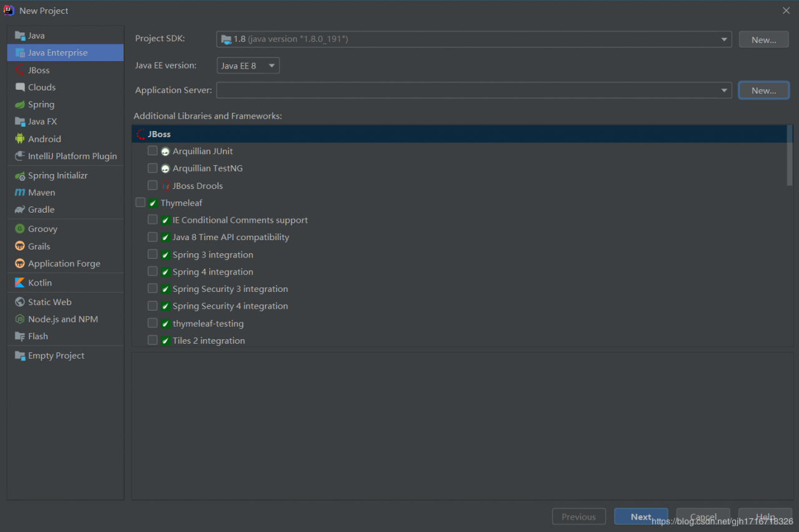Toggle the Thymeleaf framework checkbox
This screenshot has width=799, height=532.
tap(140, 203)
